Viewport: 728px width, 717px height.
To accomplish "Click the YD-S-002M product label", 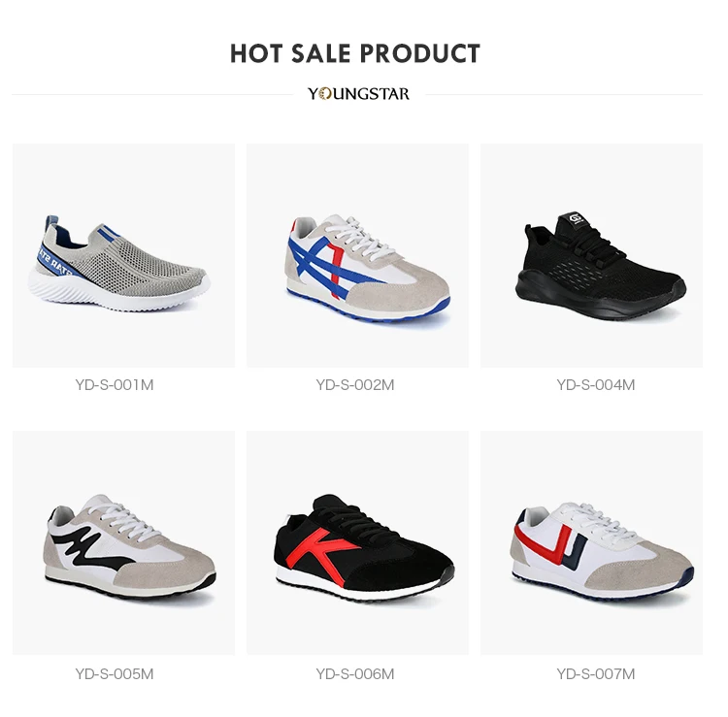I will (355, 385).
